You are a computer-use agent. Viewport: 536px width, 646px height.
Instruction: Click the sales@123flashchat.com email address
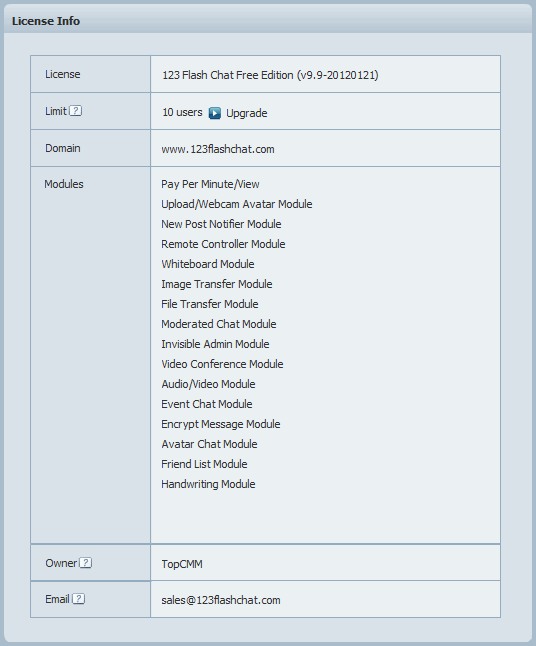(221, 600)
